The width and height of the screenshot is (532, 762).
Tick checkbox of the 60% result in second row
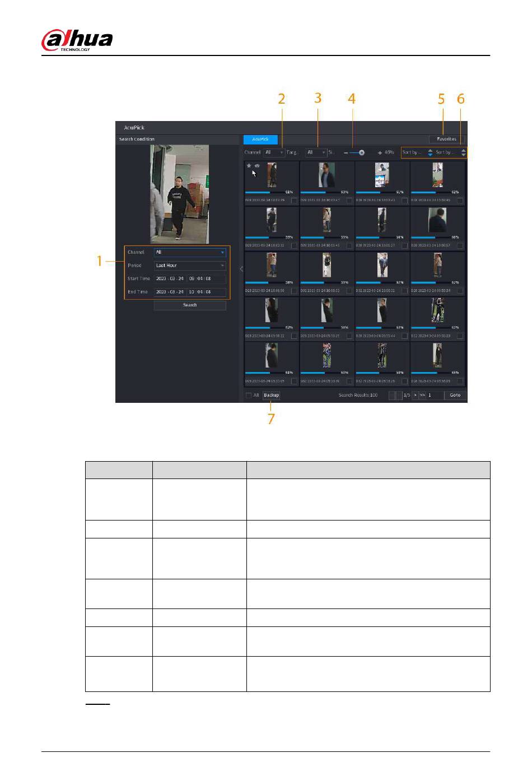point(460,245)
